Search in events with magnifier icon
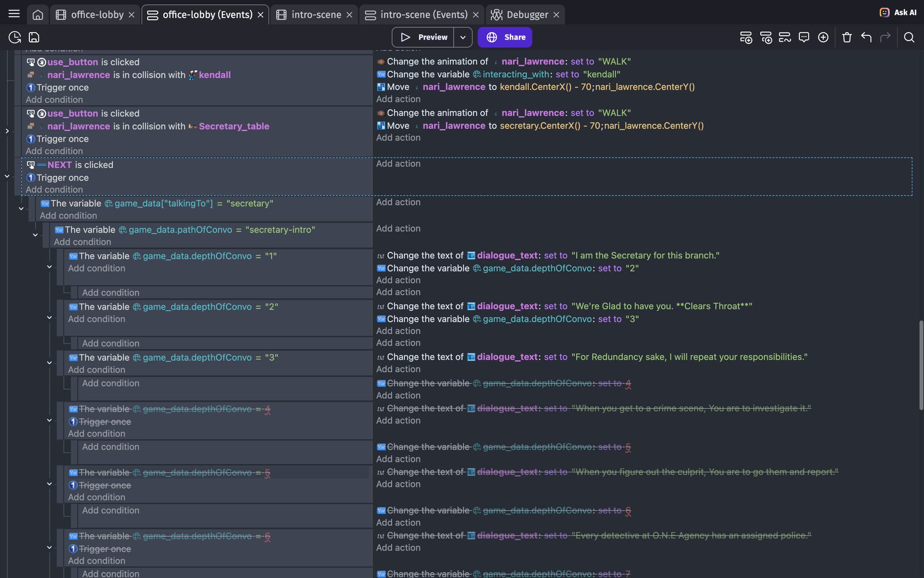The image size is (924, 578). (x=909, y=37)
